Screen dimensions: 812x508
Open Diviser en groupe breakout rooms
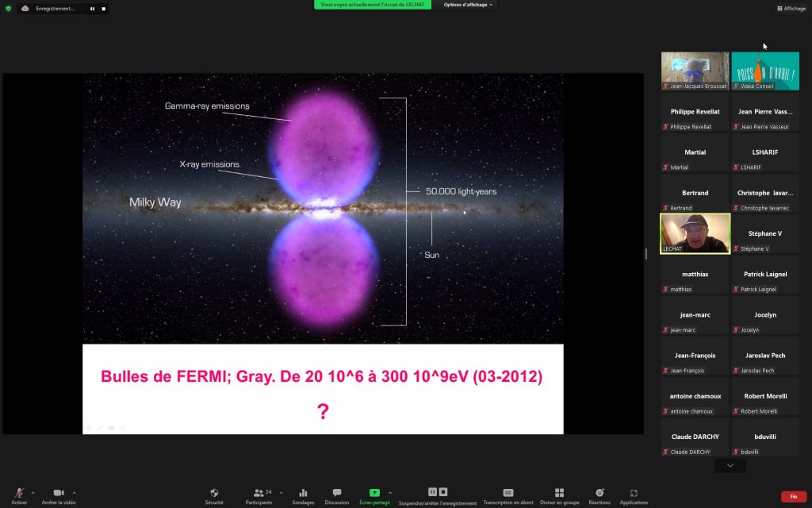pos(559,495)
